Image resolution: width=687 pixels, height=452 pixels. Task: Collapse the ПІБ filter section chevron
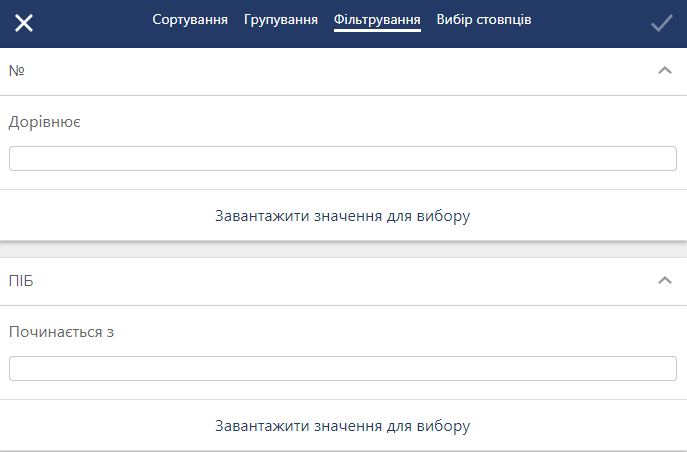pyautogui.click(x=665, y=281)
